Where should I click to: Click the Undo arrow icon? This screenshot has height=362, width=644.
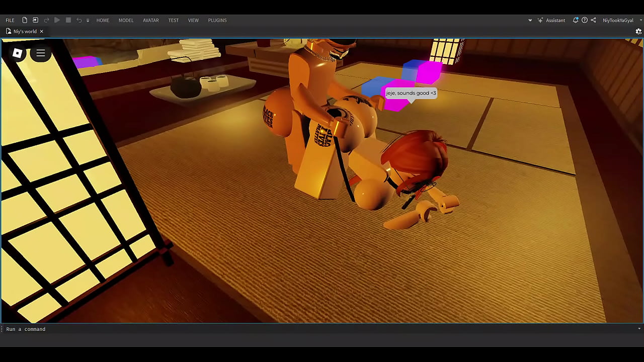pos(79,20)
